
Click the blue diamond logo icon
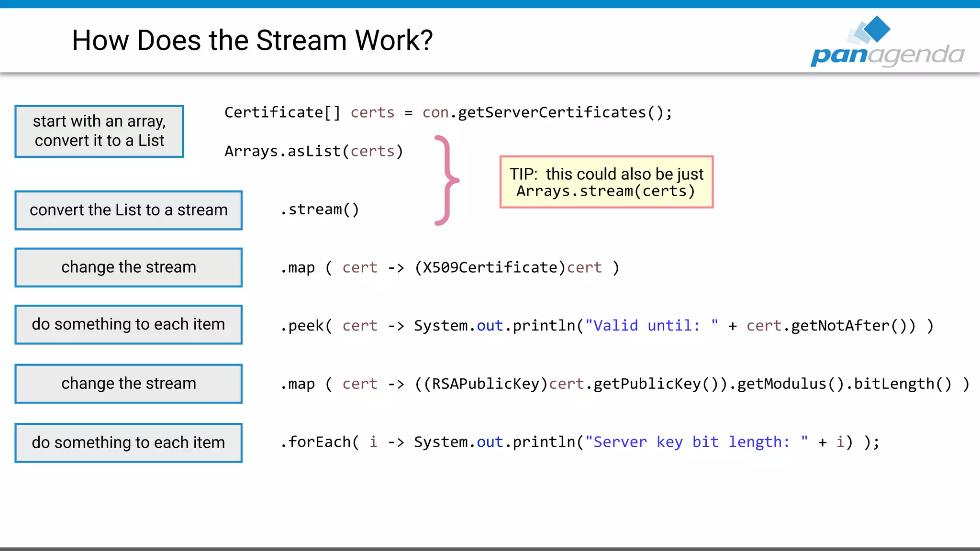[877, 29]
